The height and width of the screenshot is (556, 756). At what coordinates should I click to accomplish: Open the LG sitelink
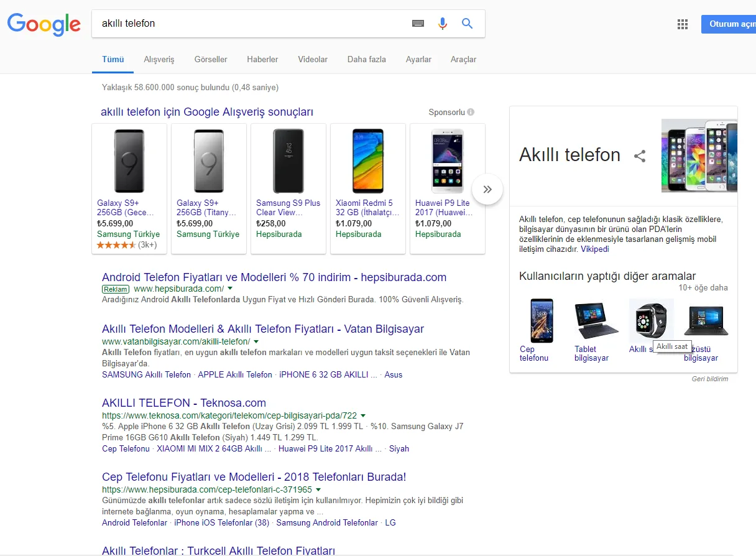coord(390,522)
